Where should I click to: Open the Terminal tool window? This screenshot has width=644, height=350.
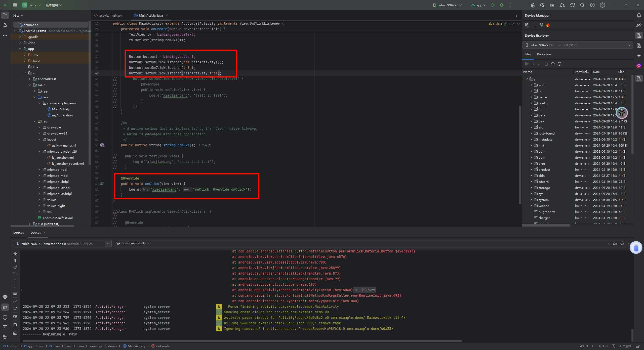[x=5, y=327]
